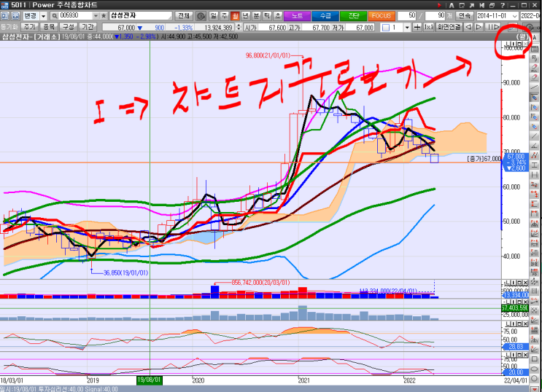Screen dimensions: 542x392
Task: Click the rewind-to-start icon in title bar
Action: pyautogui.click(x=482, y=5)
